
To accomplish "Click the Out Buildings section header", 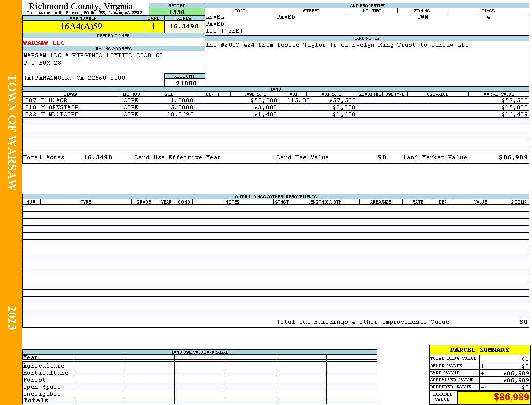I will pyautogui.click(x=276, y=197).
